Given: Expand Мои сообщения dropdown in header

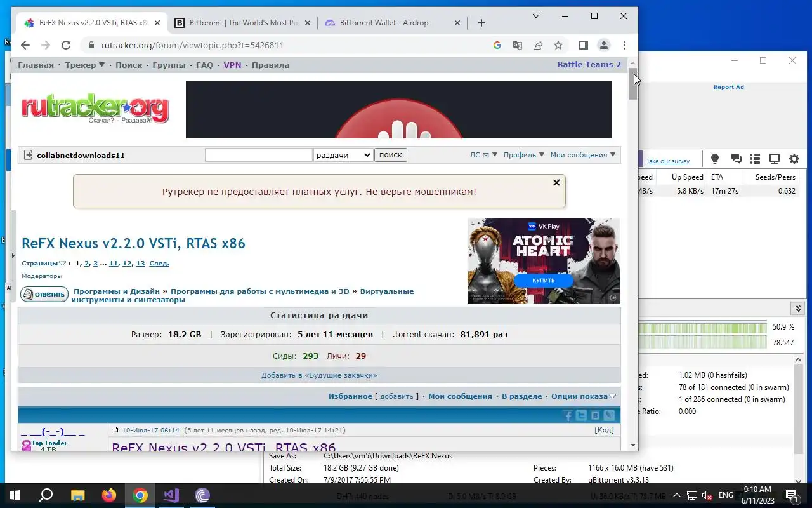Looking at the screenshot, I should [583, 155].
